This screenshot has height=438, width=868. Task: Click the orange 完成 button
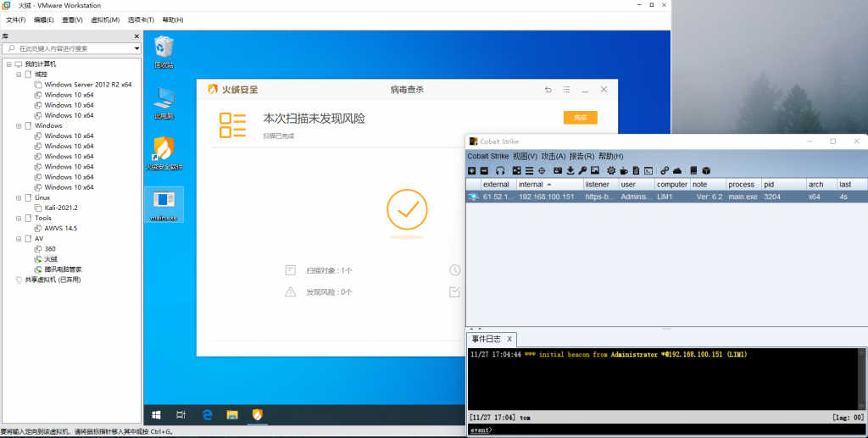point(580,118)
